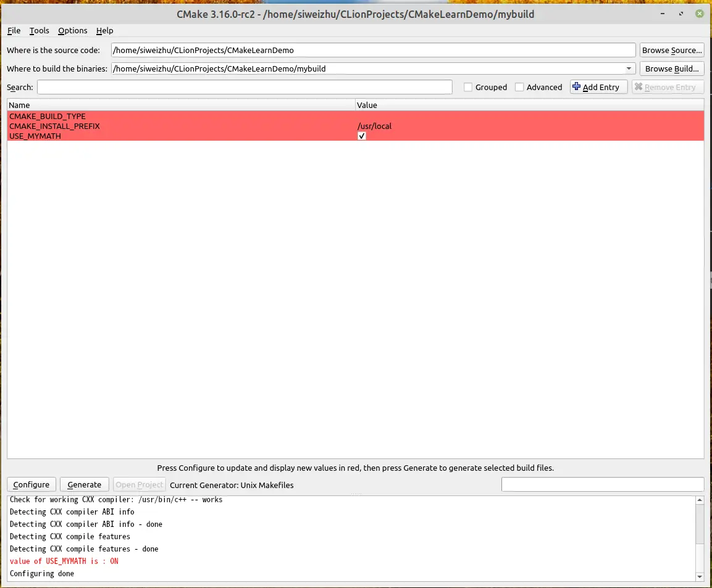
Task: Click the /usr/local value cell
Action: [529, 126]
